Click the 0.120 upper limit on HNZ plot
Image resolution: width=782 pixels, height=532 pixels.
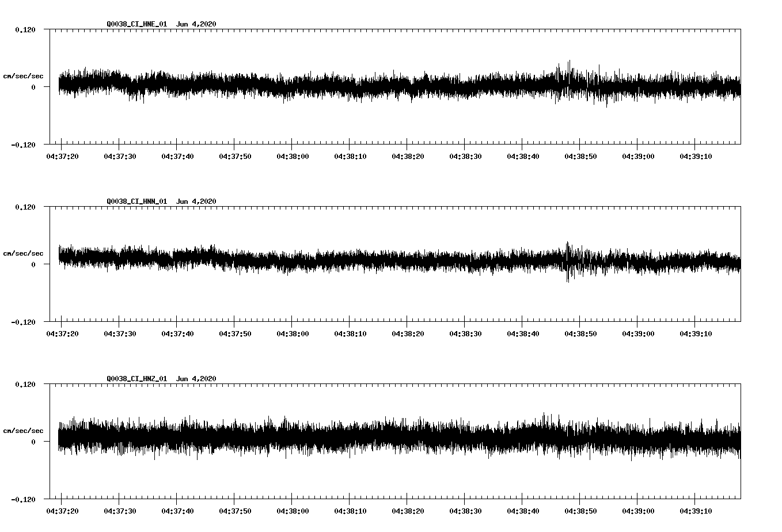(25, 384)
